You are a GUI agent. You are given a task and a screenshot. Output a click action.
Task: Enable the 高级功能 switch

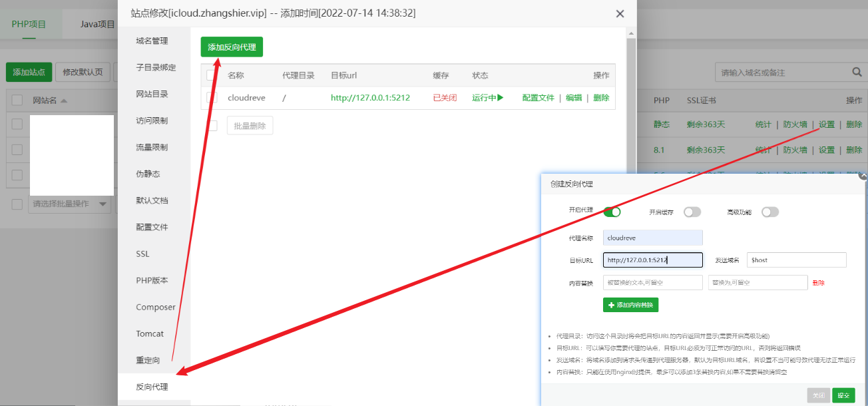pos(770,212)
